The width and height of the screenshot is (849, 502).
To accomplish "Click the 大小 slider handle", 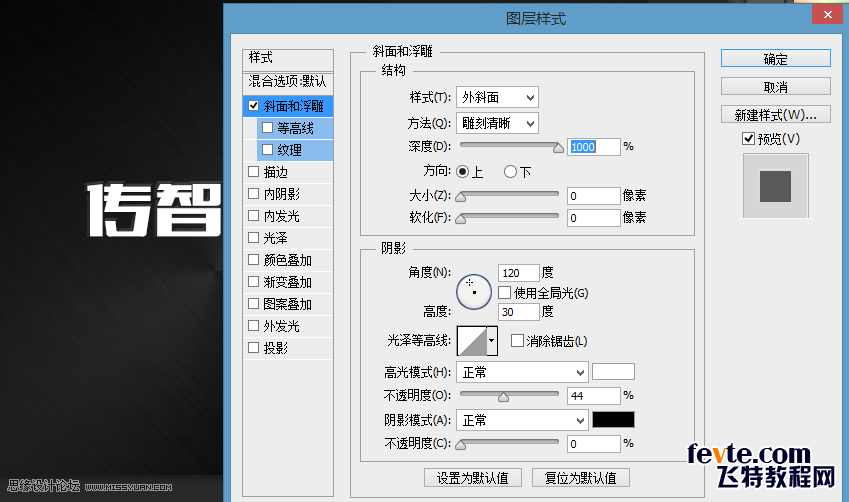I will (x=461, y=197).
